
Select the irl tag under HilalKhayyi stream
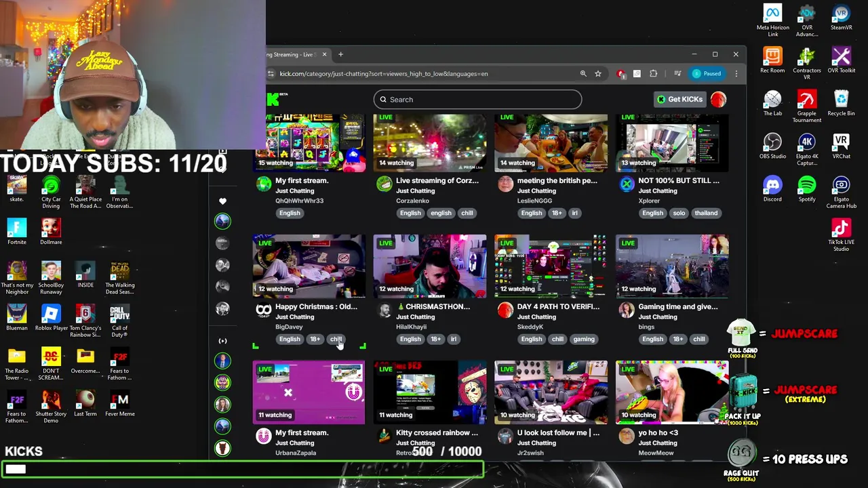[x=454, y=339]
